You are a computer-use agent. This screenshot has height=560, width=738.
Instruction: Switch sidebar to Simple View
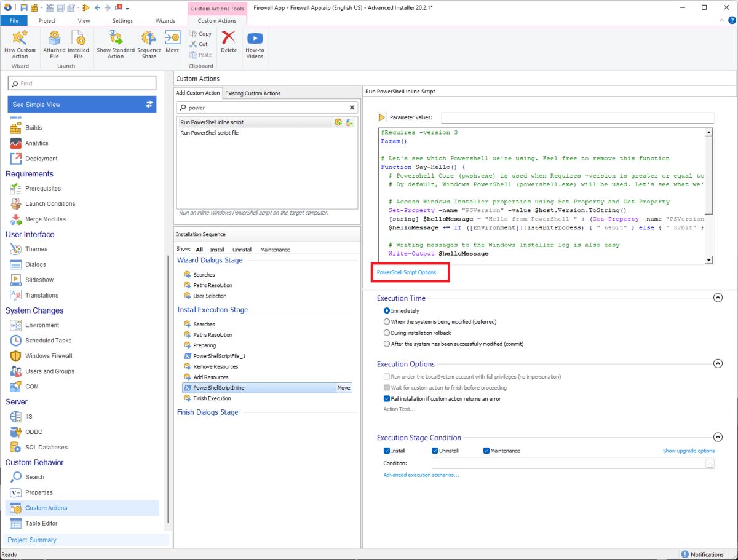click(x=82, y=105)
